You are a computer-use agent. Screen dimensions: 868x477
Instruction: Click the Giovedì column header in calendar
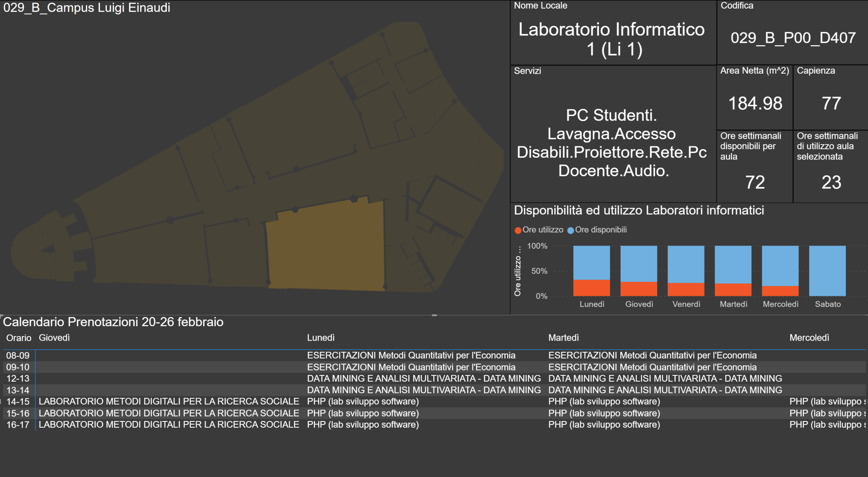(54, 338)
